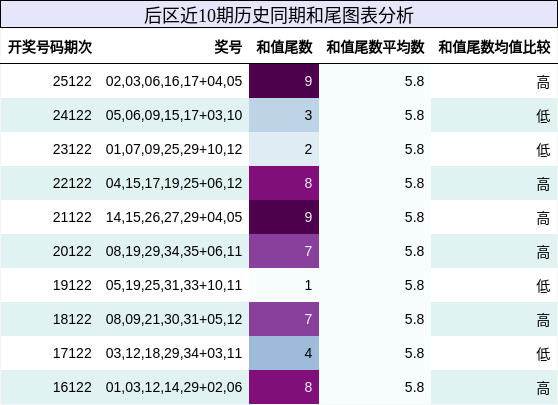Select issue number 18122
The image size is (558, 405).
coord(72,319)
